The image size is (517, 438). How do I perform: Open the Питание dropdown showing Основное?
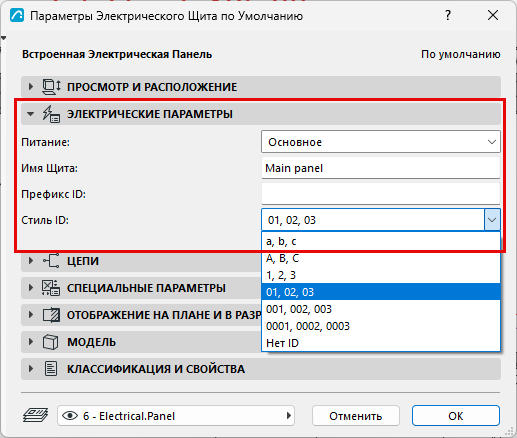[381, 142]
